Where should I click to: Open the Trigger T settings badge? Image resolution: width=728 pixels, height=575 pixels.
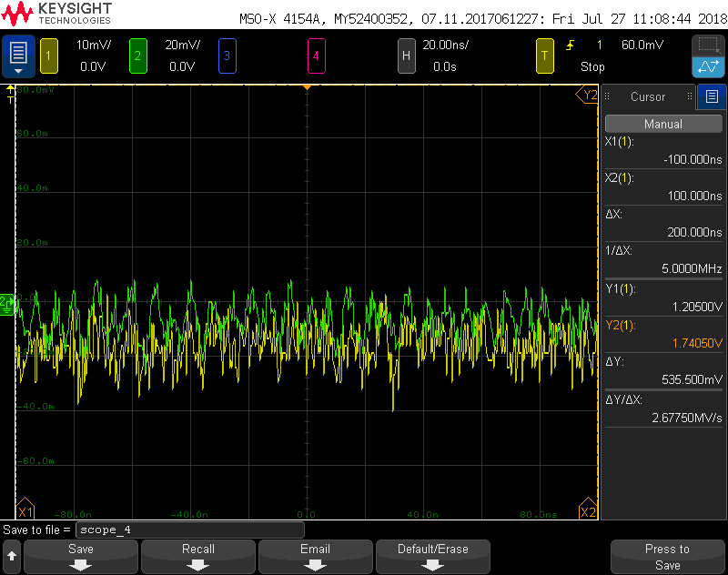(x=544, y=56)
